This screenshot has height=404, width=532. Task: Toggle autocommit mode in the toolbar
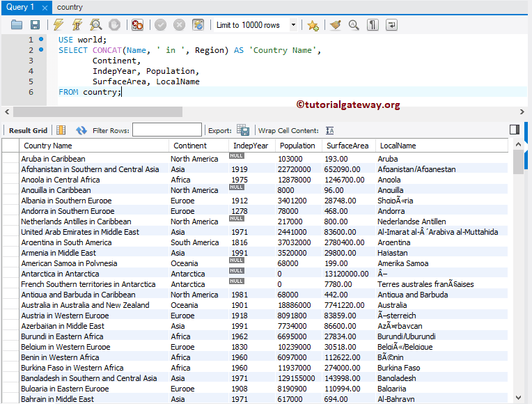coord(198,25)
